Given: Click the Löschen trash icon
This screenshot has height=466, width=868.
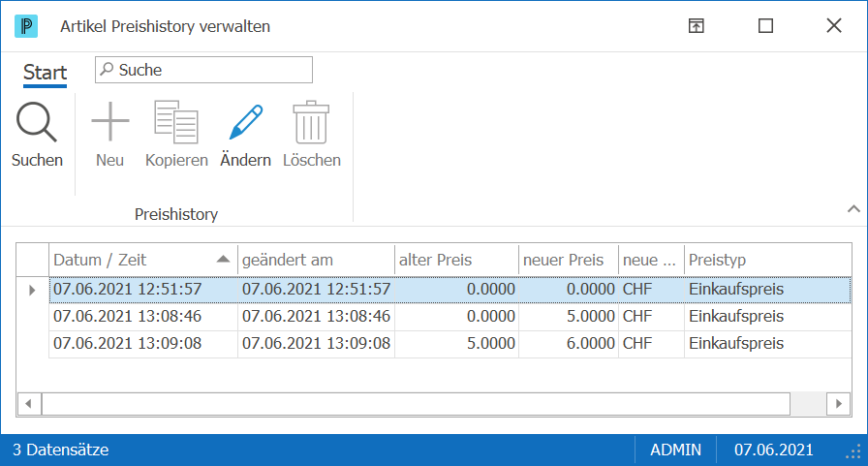Looking at the screenshot, I should 311,122.
